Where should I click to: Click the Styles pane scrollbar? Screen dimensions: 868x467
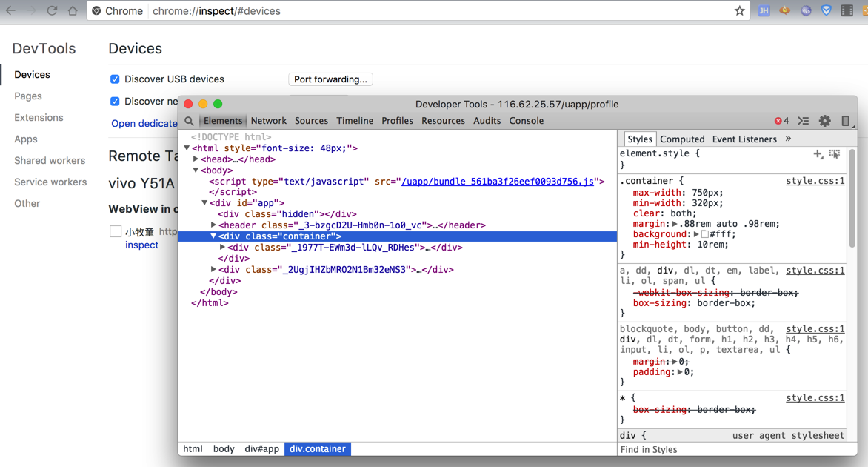852,198
